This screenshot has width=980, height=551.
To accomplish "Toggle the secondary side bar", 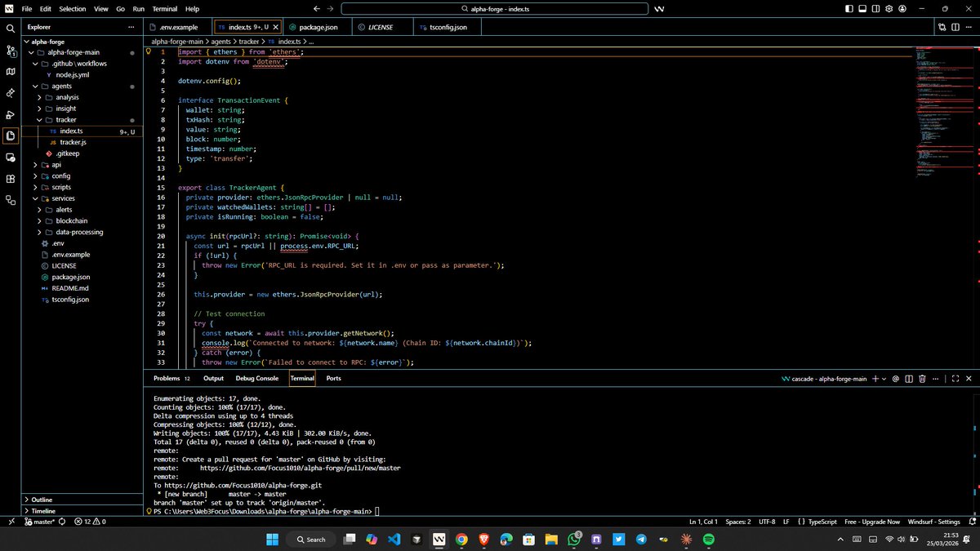I will click(x=875, y=7).
